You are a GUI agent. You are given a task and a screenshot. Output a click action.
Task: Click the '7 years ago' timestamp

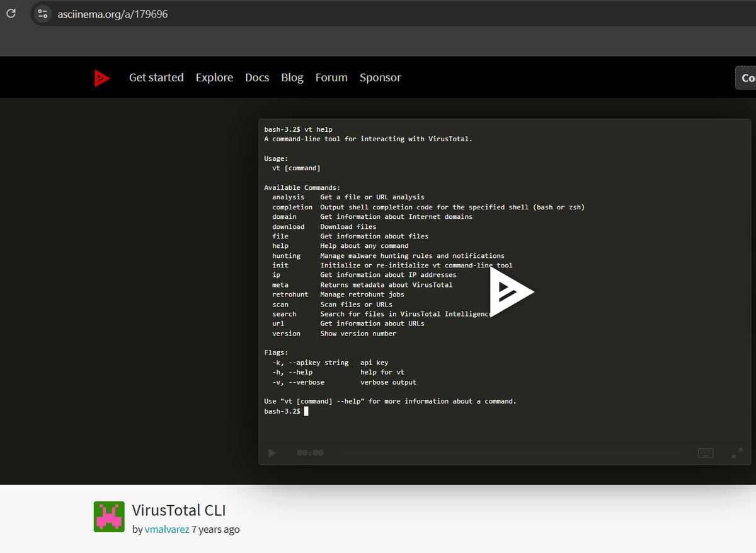coord(215,530)
